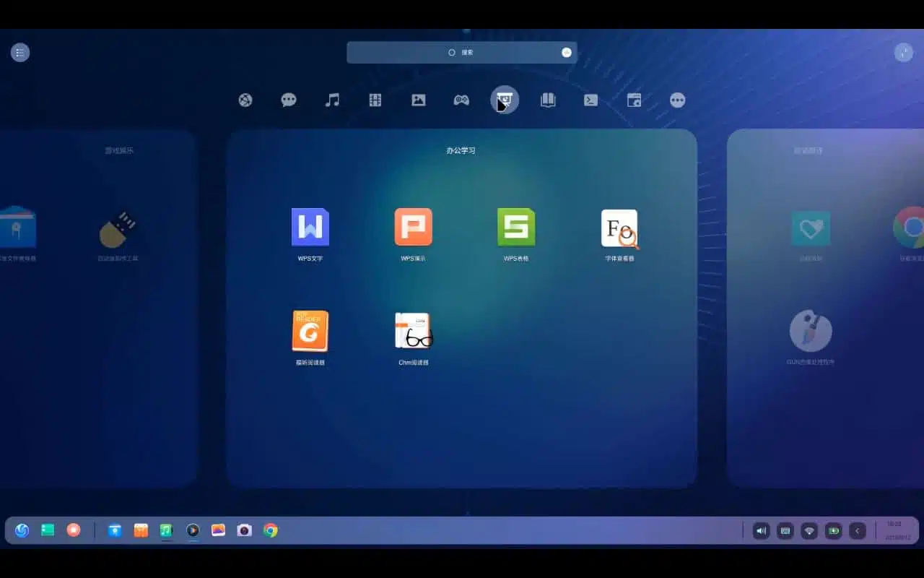Select the System (window gear) category
The image size is (924, 578).
coord(634,100)
